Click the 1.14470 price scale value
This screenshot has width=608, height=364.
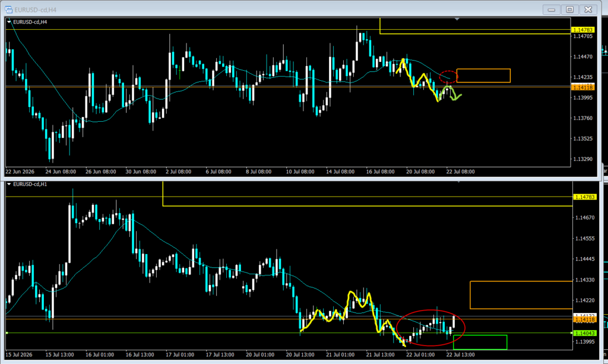pyautogui.click(x=583, y=56)
